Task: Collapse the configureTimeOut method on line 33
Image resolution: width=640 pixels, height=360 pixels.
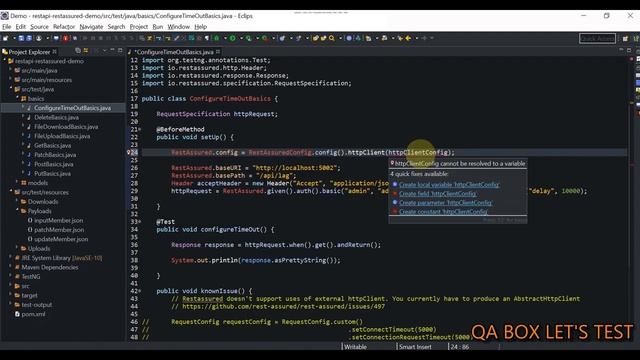Action: pos(140,222)
